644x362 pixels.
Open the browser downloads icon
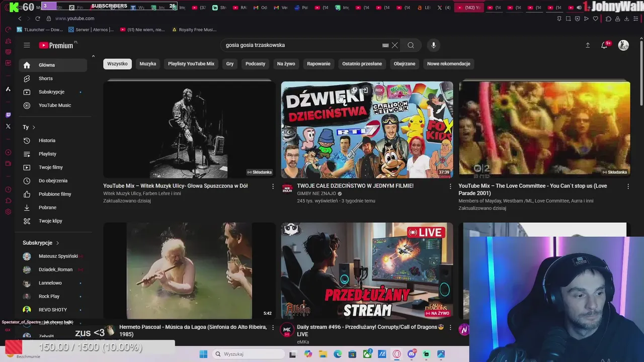tap(626, 19)
